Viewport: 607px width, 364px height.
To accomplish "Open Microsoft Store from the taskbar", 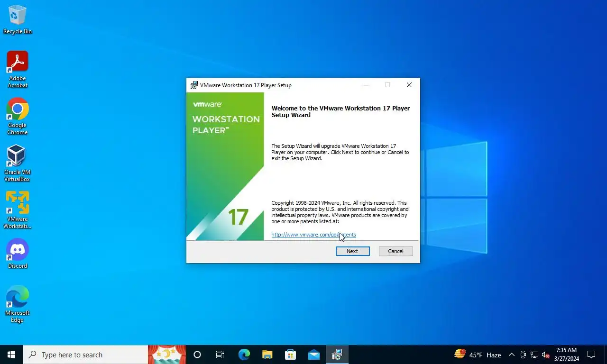I will (x=290, y=355).
